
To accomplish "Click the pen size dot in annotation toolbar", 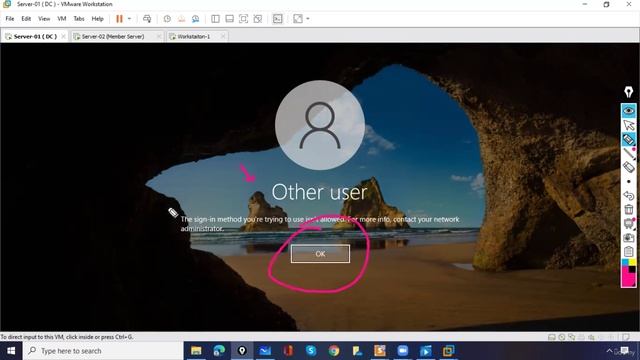I will pyautogui.click(x=629, y=181).
